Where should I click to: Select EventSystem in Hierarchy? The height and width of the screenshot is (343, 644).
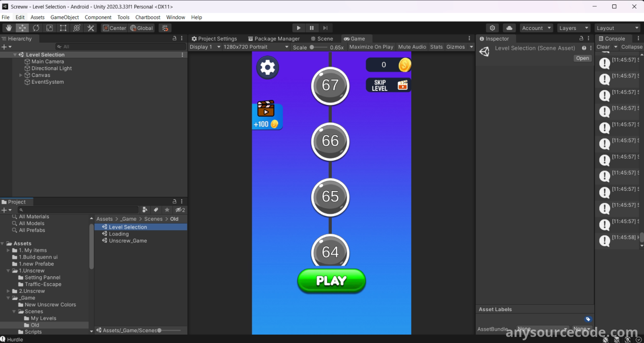(x=47, y=82)
